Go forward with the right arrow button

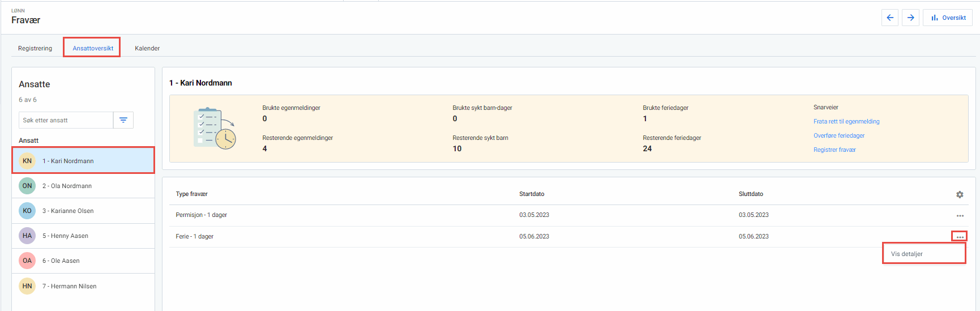[x=910, y=18]
